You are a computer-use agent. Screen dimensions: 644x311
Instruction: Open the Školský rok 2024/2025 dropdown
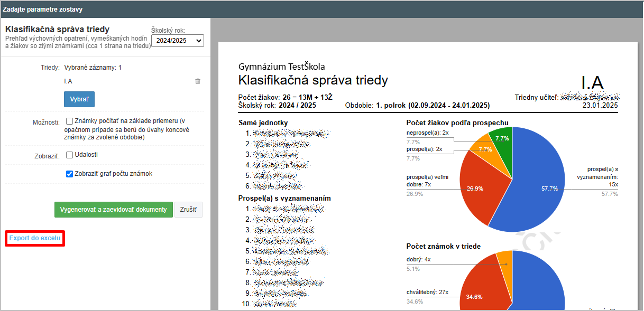point(178,41)
